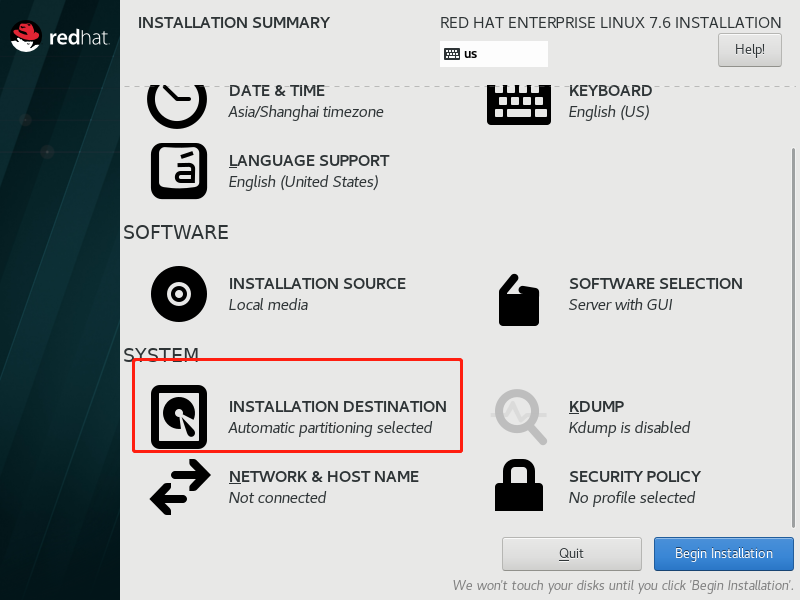Viewport: 800px width, 600px height.
Task: Click 'Kdump is disabled' text
Action: (629, 428)
